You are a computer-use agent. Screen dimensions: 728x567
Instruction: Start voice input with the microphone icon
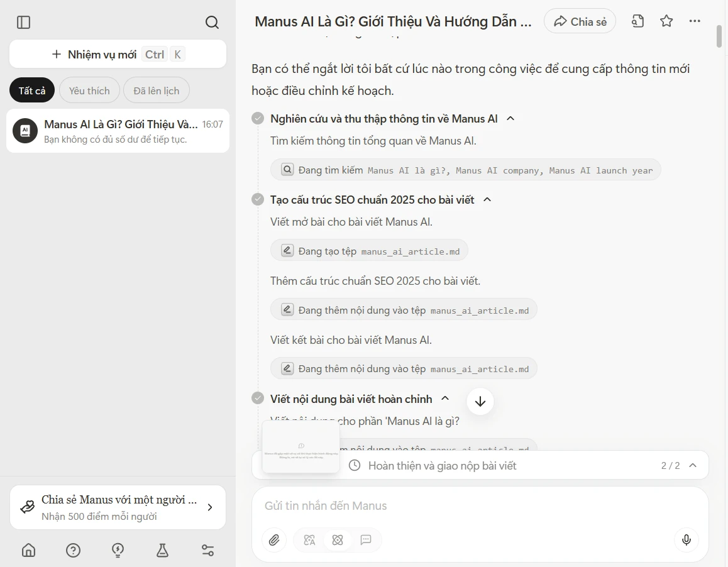tap(687, 539)
